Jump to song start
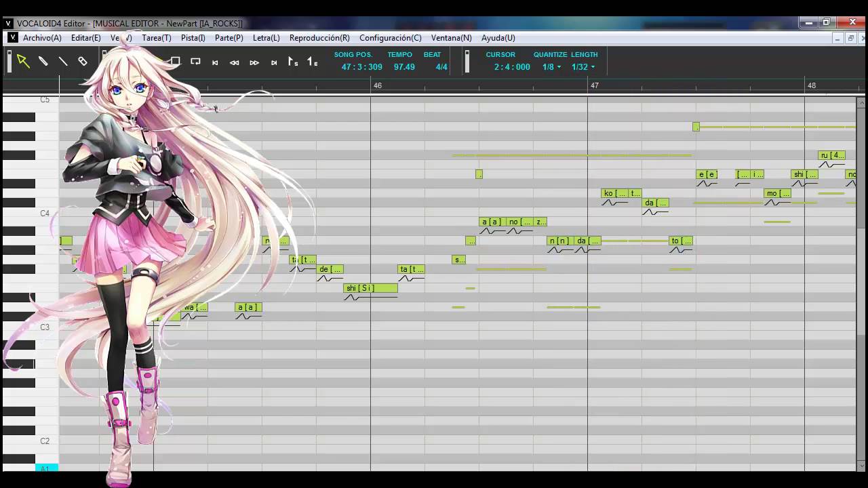 215,62
